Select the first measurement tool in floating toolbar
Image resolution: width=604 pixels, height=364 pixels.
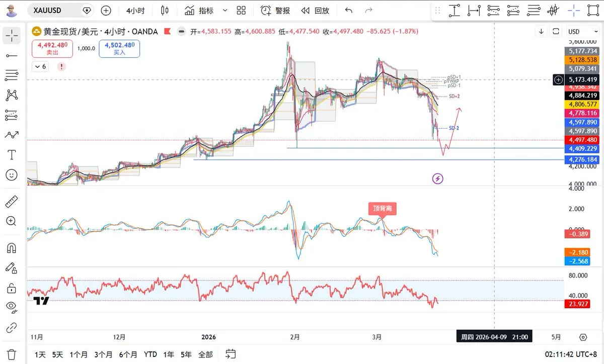(455, 10)
